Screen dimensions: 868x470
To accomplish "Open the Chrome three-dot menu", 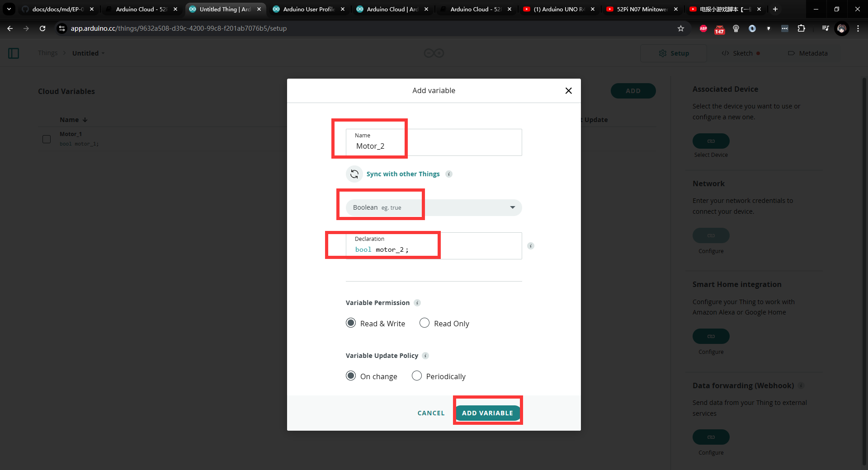I will coord(858,28).
